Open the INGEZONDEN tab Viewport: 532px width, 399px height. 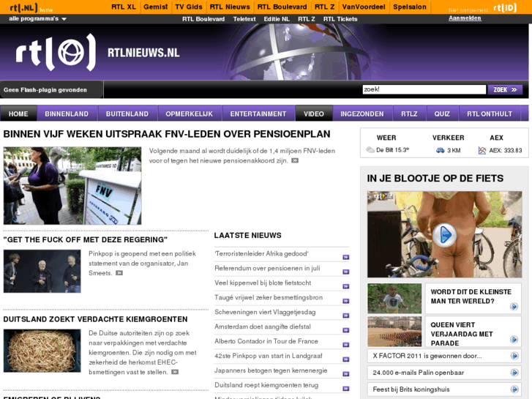click(362, 113)
